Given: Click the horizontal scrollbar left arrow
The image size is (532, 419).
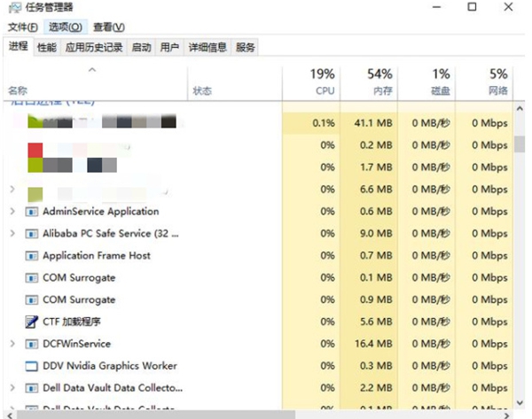Looking at the screenshot, I should tap(10, 415).
